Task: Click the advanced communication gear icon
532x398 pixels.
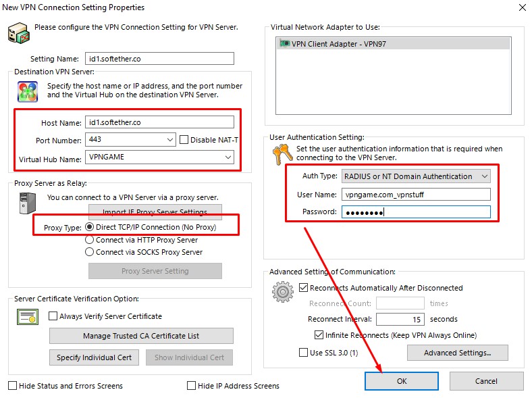Action: coord(283,292)
